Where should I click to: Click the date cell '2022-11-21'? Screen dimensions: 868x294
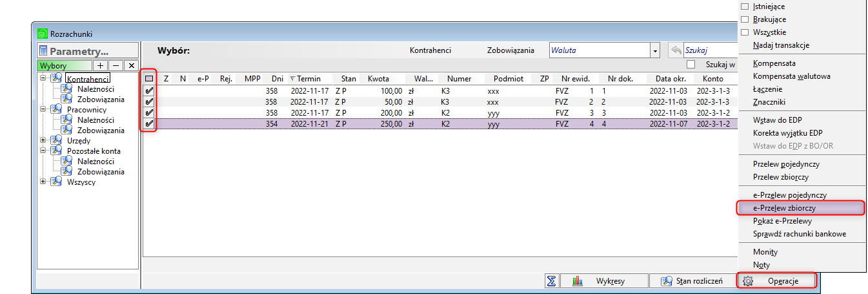click(310, 123)
